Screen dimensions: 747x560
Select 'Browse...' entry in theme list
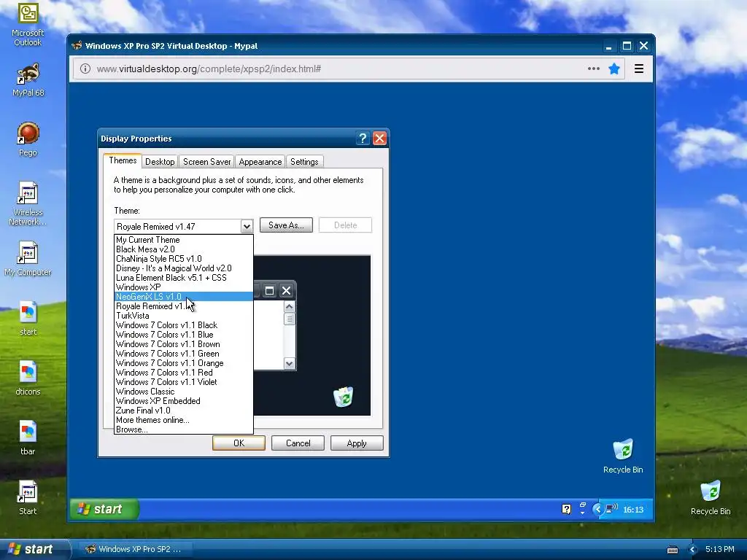(183, 429)
